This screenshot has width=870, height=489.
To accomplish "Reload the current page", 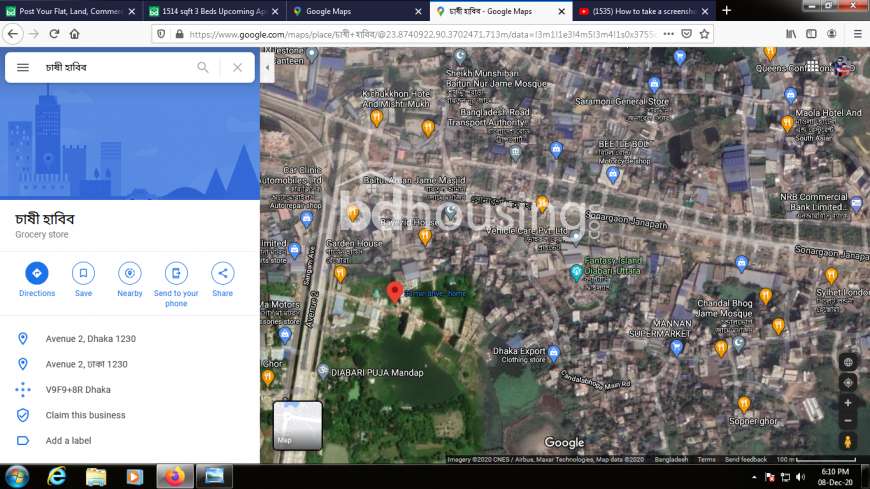I will coord(54,34).
